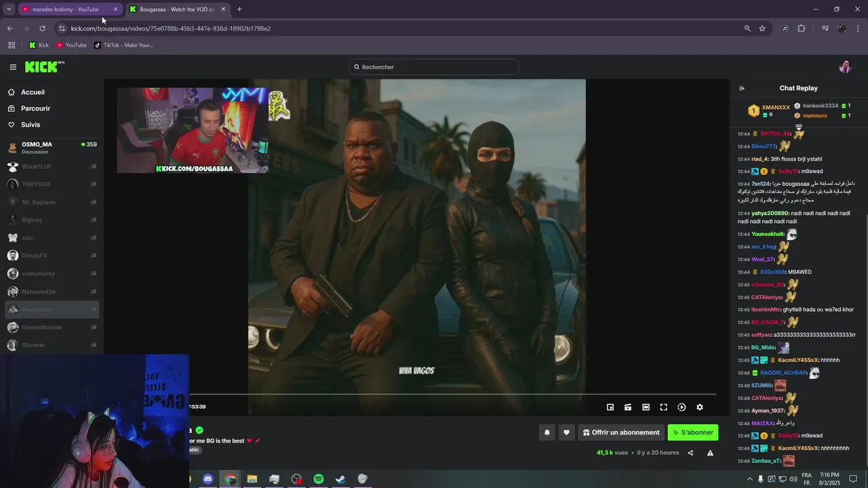Screen dimensions: 868x488
Task: Reload the current page
Action: tap(42, 28)
